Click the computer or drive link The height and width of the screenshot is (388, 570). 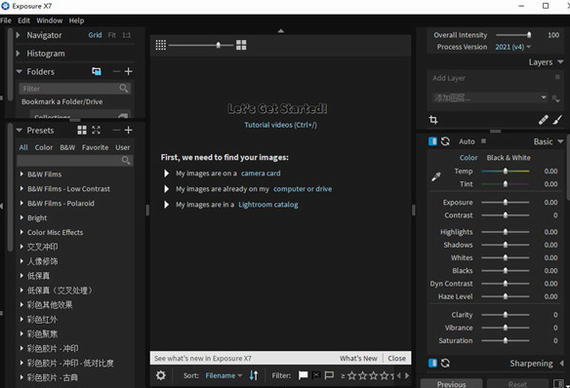tap(302, 189)
